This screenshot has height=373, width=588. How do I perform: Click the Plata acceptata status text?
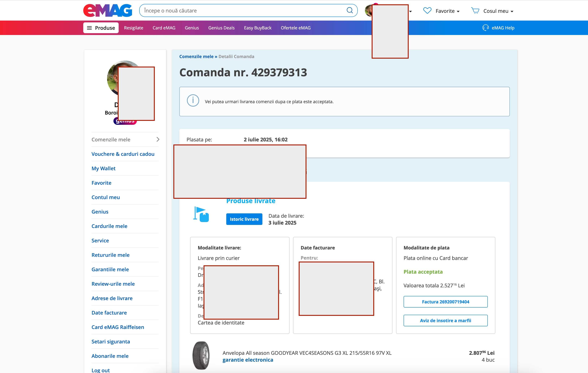(423, 272)
